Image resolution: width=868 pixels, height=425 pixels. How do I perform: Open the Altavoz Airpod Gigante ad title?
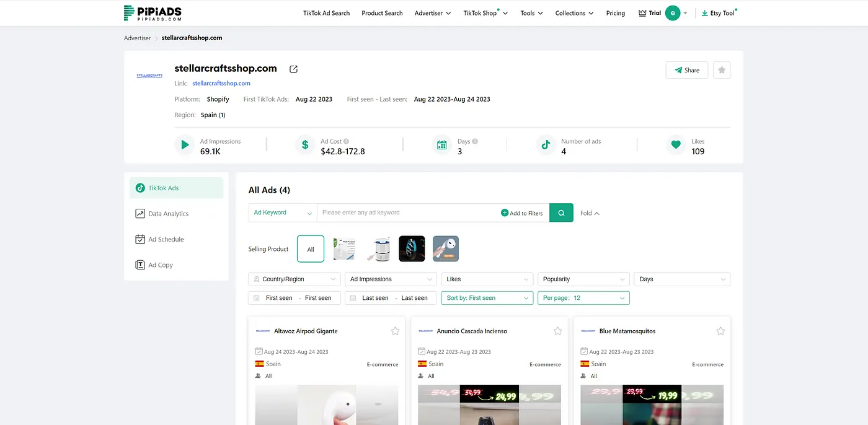click(306, 331)
